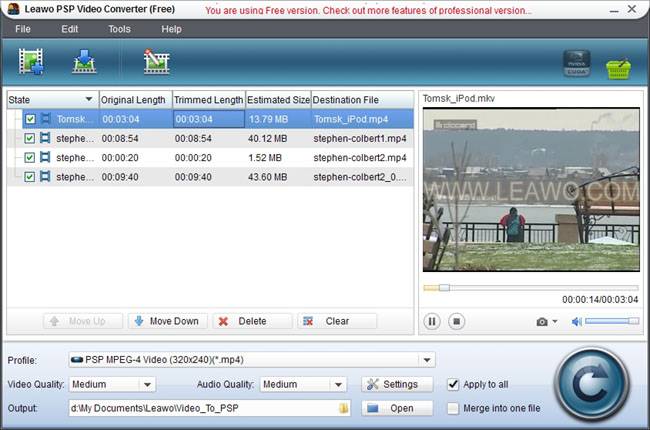Clear the video list
This screenshot has width=650, height=430.
tap(337, 321)
